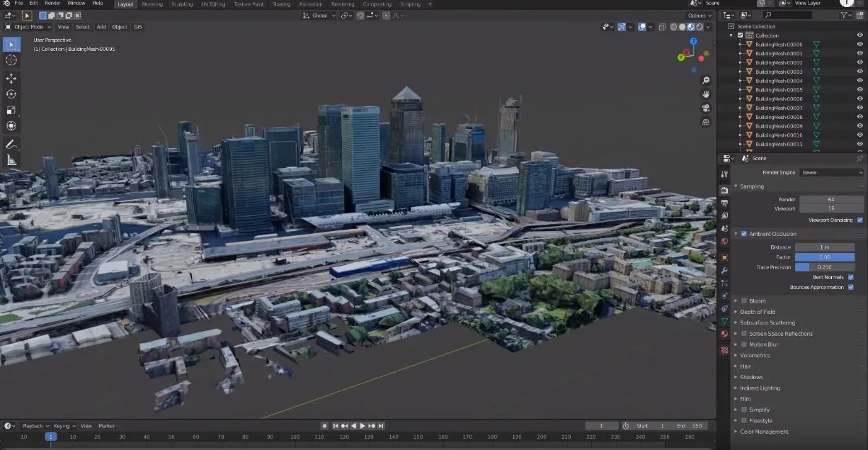
Task: Disable the Ambient Occlusion checkbox
Action: pos(743,234)
